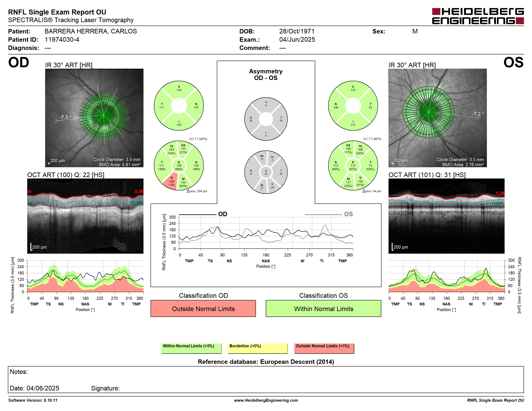Click the OS RNFL thickness profile chart
This screenshot has height=411, width=532.
(446, 276)
